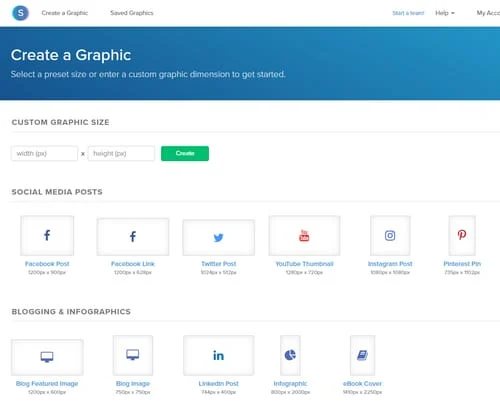Focus the height (px) input field
Screen dimensions: 500x412
coord(121,153)
